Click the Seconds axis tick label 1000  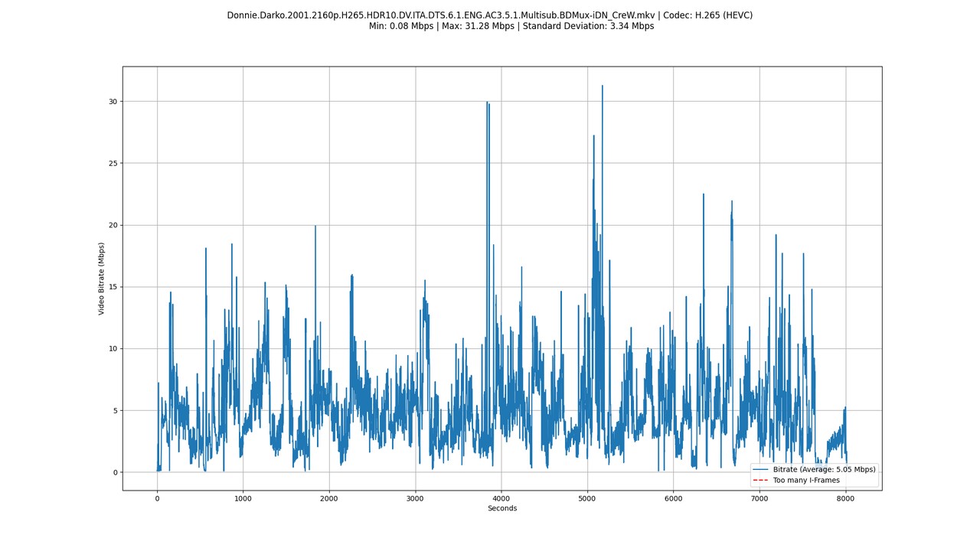(243, 498)
